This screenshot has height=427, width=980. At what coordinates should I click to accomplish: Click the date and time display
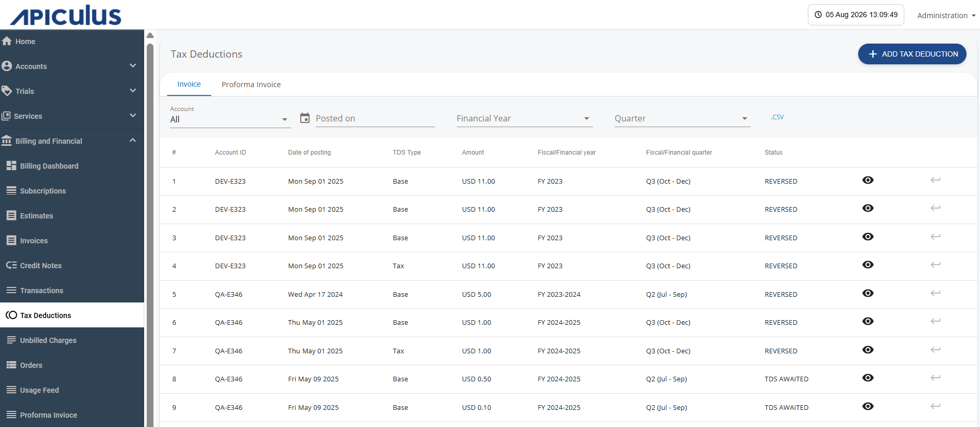coord(856,15)
